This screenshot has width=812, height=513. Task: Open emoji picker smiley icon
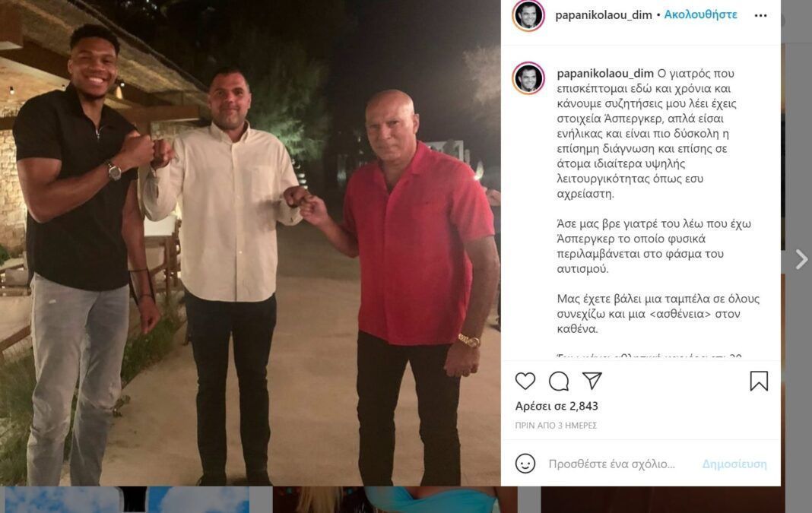[525, 464]
